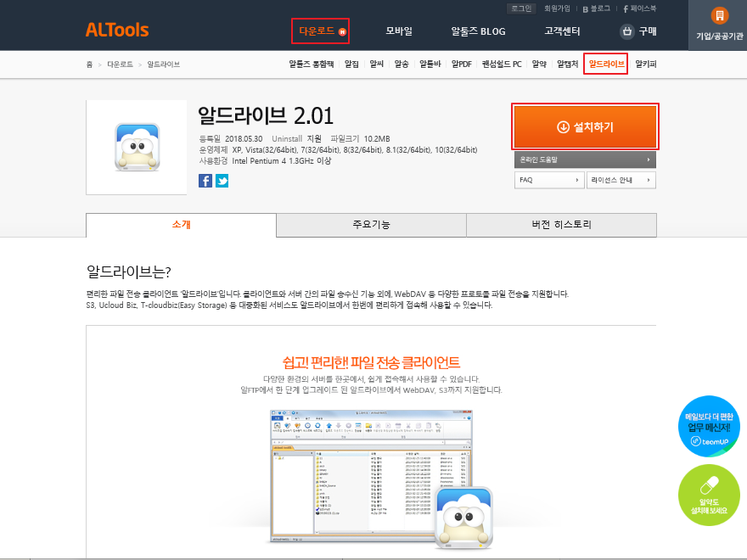This screenshot has height=560, width=747.
Task: Select 알씨 in the product bar
Action: coord(376,64)
